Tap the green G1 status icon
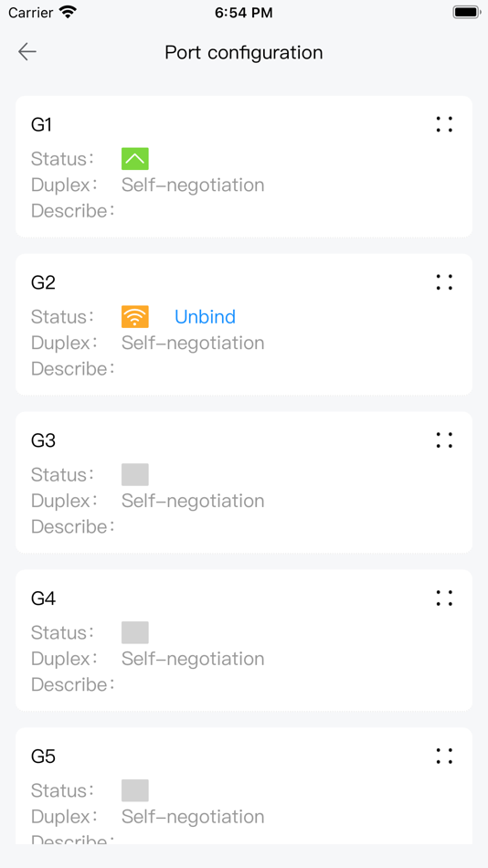 pos(135,159)
